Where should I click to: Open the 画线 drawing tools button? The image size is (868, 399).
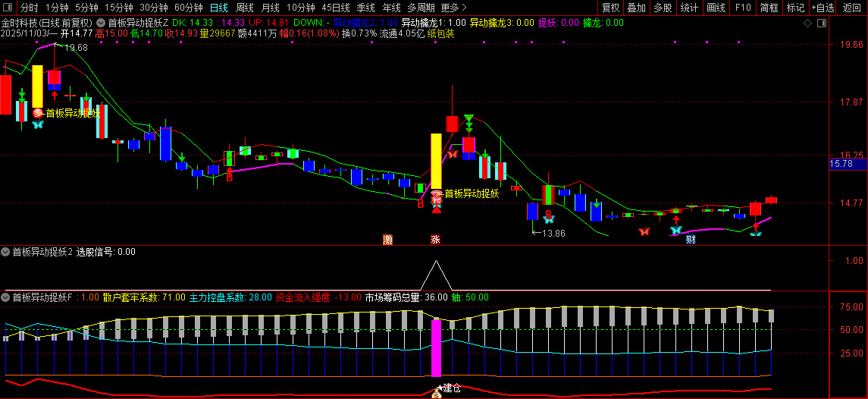coord(716,8)
